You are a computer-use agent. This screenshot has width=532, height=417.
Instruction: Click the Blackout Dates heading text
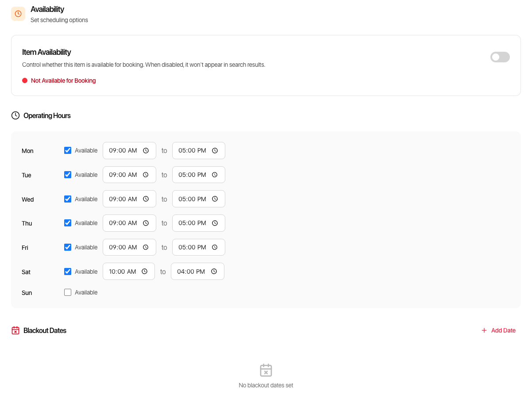tap(45, 330)
